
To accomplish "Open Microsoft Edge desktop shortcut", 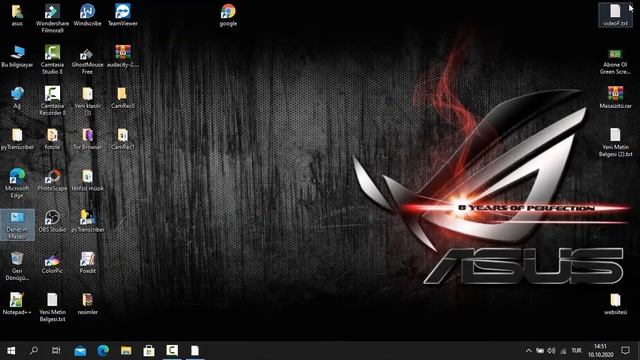I will coord(17,183).
